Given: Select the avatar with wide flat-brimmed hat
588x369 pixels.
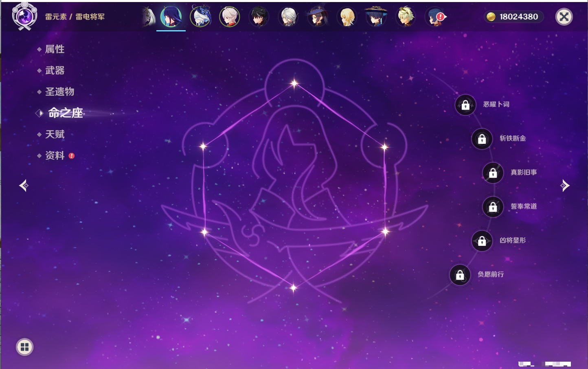Looking at the screenshot, I should coord(376,17).
